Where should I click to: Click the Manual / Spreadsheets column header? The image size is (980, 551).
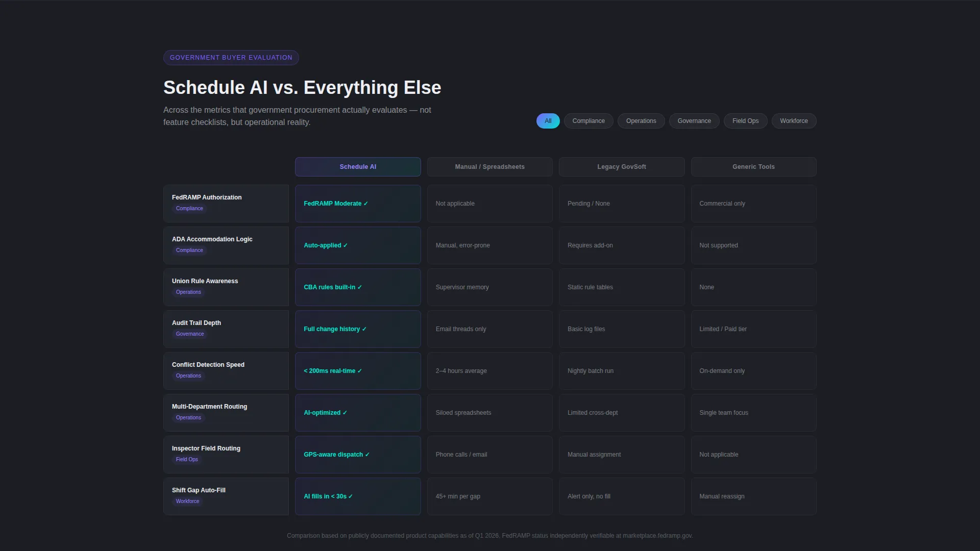point(490,167)
